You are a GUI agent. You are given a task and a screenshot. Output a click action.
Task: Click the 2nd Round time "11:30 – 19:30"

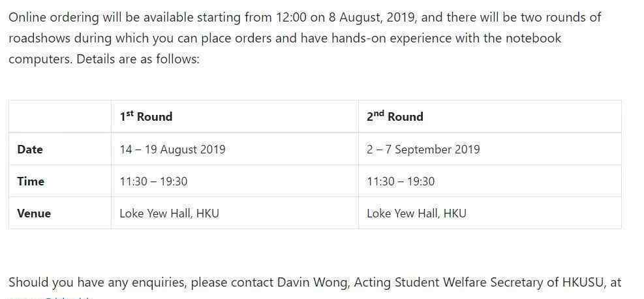pos(401,181)
